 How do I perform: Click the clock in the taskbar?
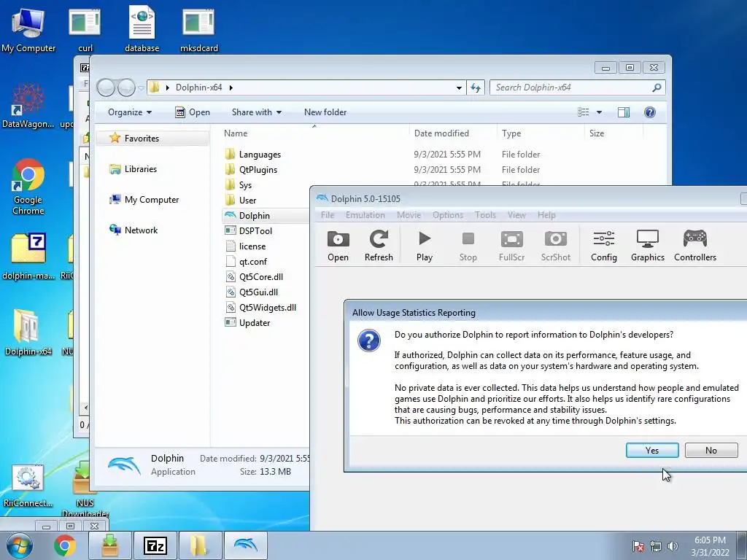[x=710, y=546]
